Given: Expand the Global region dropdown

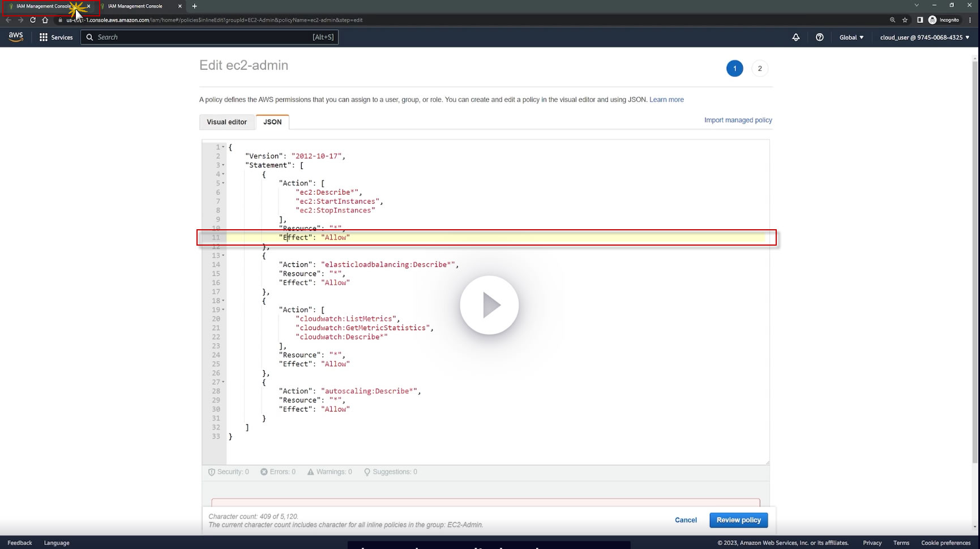Looking at the screenshot, I should pos(851,37).
